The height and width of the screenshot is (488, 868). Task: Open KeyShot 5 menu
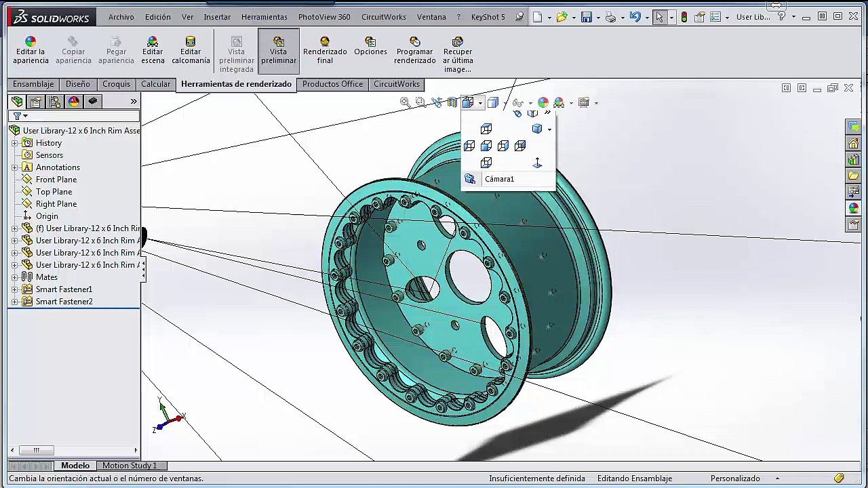(x=488, y=17)
